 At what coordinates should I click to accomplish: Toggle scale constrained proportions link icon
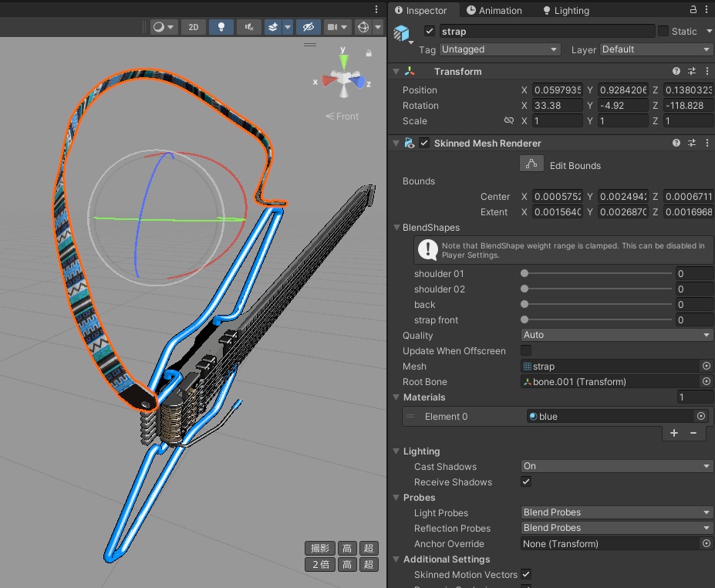click(508, 121)
